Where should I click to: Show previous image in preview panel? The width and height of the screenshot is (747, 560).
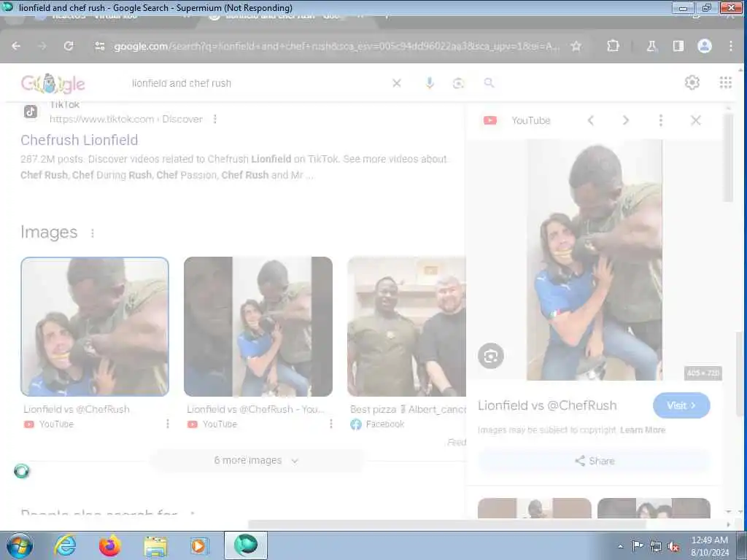click(591, 120)
